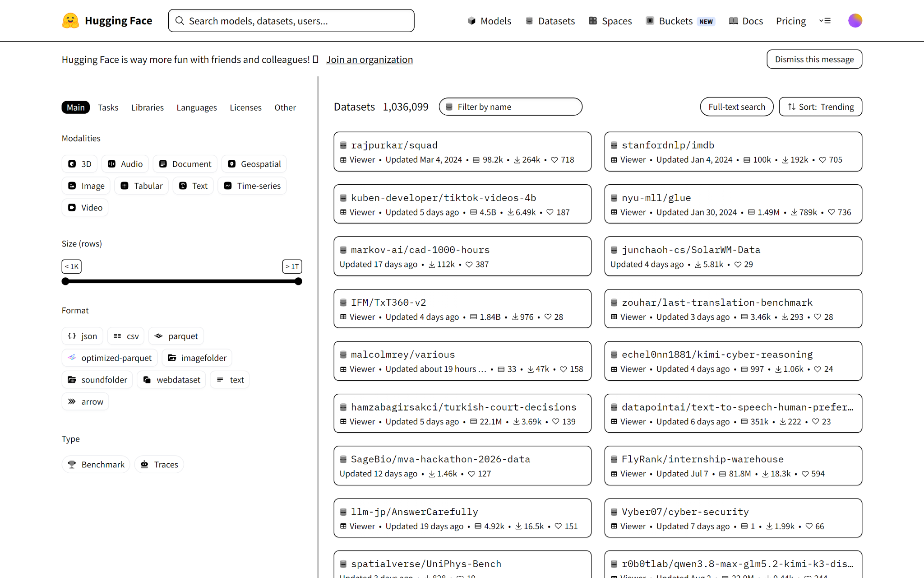Toggle the Geospatial modality filter
924x578 pixels.
tap(254, 164)
